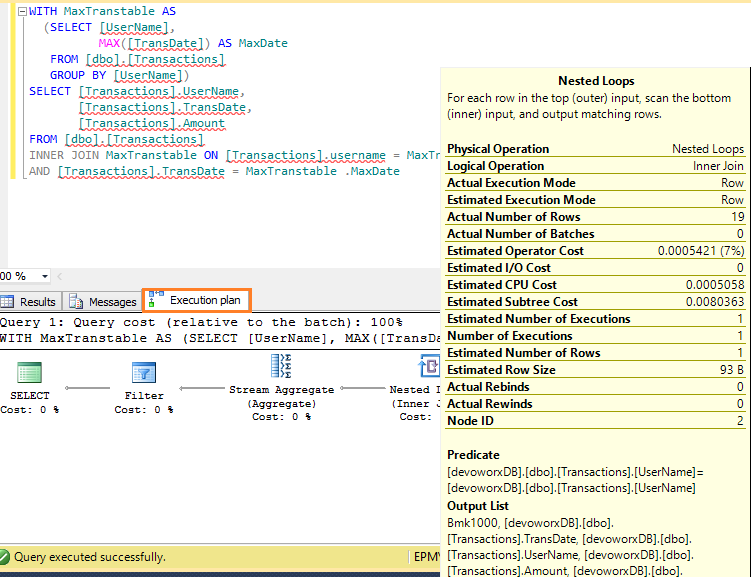The width and height of the screenshot is (751, 577).
Task: Open the editor zoom percentage dropdown
Action: [45, 276]
